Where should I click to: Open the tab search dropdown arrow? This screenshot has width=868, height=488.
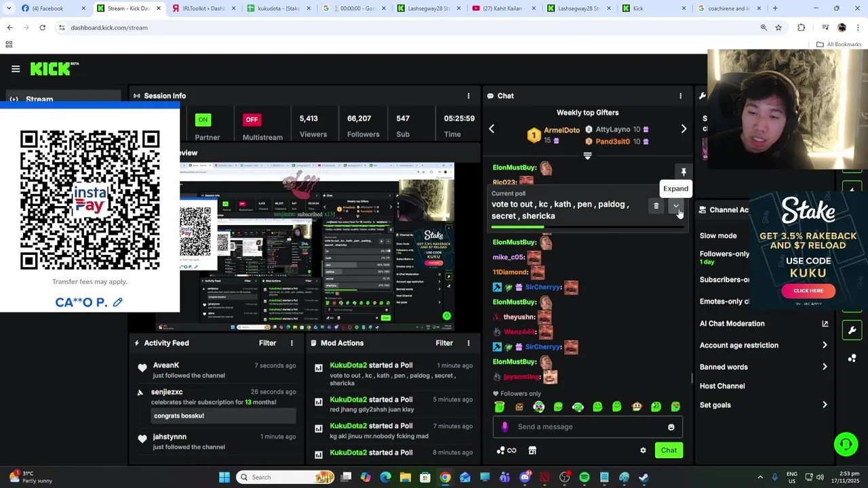coord(9,9)
